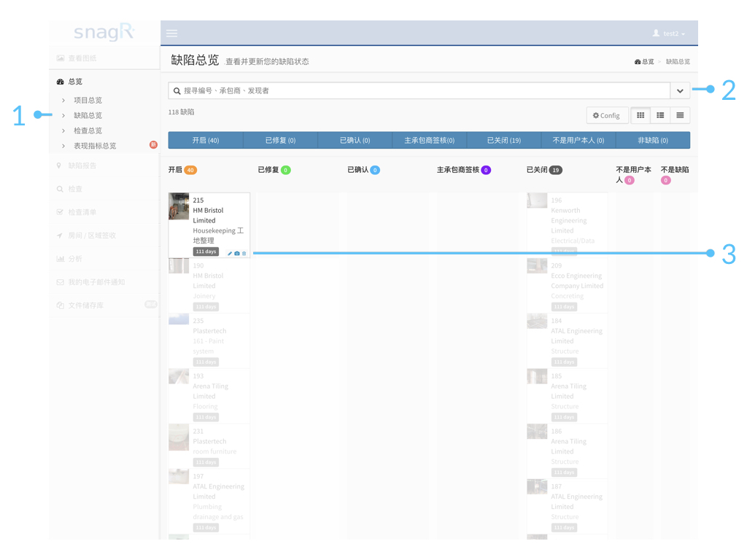Screen dimensions: 747x560
Task: Open closed defect 196 Kenworth Engineering
Action: pos(568,225)
